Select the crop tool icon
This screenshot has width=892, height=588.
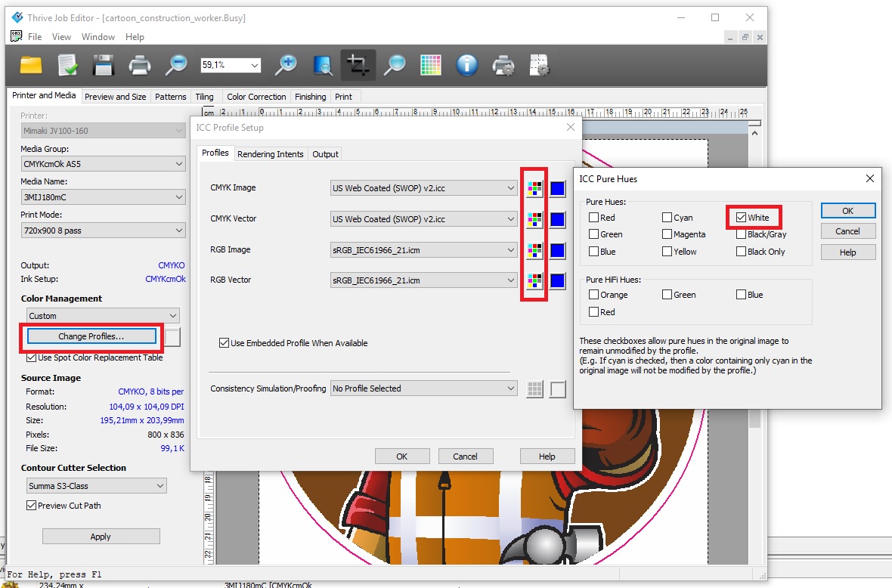coord(358,66)
